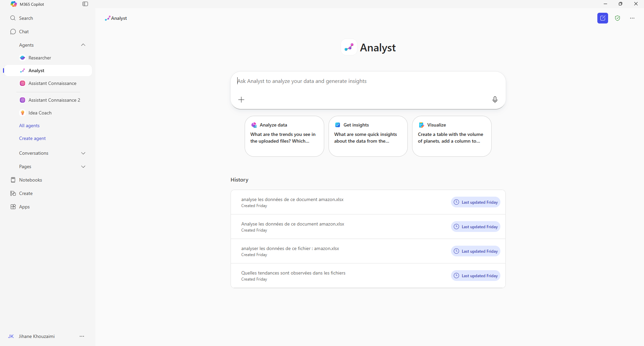Open the Apps section in sidebar
Viewport: 644px width, 346px height.
pos(24,207)
